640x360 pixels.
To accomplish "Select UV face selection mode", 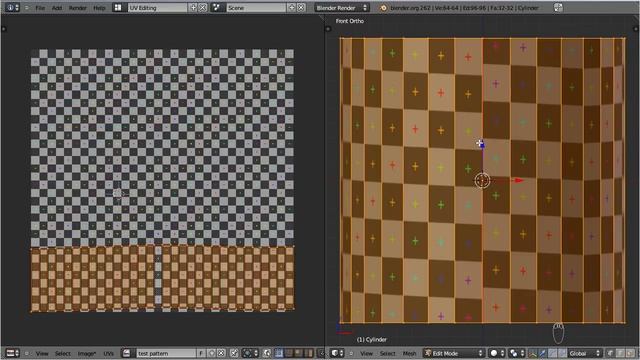I will tap(298, 353).
